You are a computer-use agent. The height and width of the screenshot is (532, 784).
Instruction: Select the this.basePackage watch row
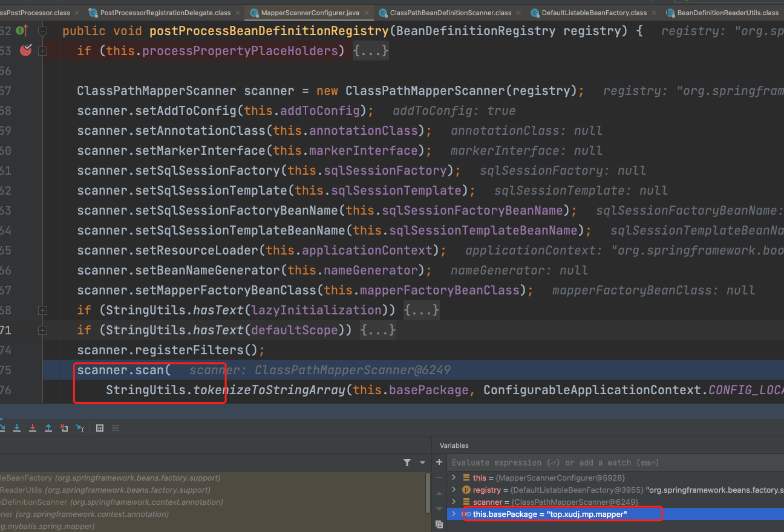pyautogui.click(x=616, y=514)
